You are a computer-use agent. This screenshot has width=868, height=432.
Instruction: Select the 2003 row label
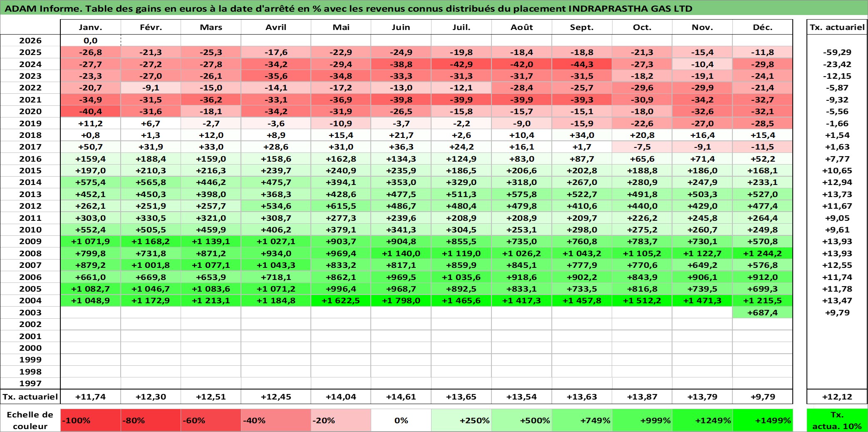click(30, 312)
